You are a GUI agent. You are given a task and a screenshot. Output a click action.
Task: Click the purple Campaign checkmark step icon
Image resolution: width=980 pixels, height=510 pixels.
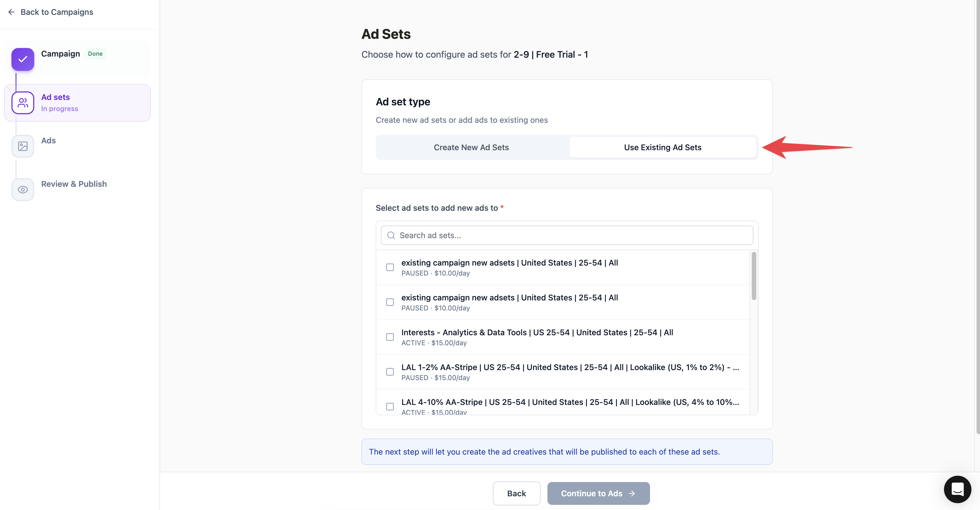[x=23, y=59]
